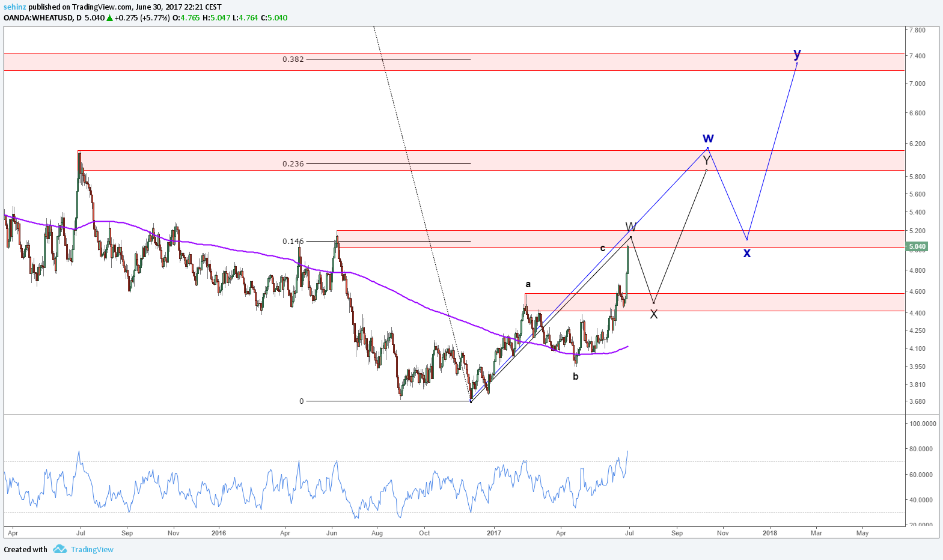
Task: Click the green +0.275 (+5.77%) change value
Action: tap(142, 18)
